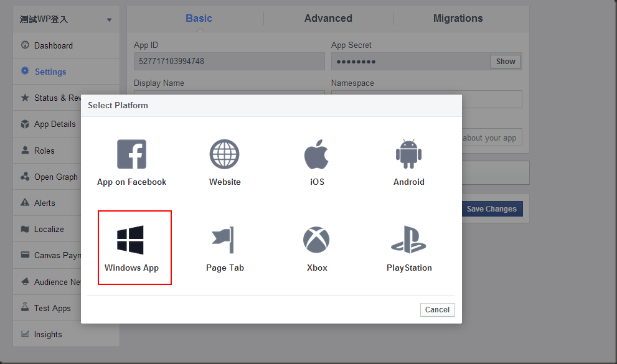Image resolution: width=617 pixels, height=364 pixels.
Task: Open Roles in the sidebar
Action: (47, 151)
